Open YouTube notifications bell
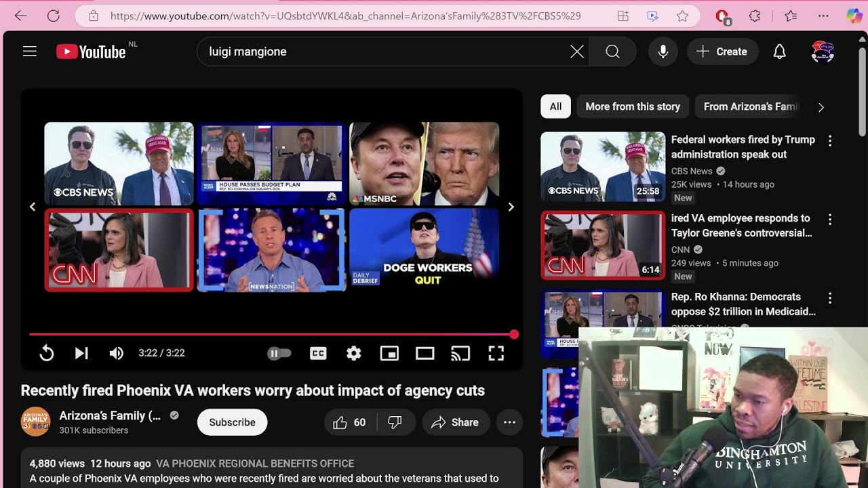Screen dimensions: 868x488 [780, 52]
